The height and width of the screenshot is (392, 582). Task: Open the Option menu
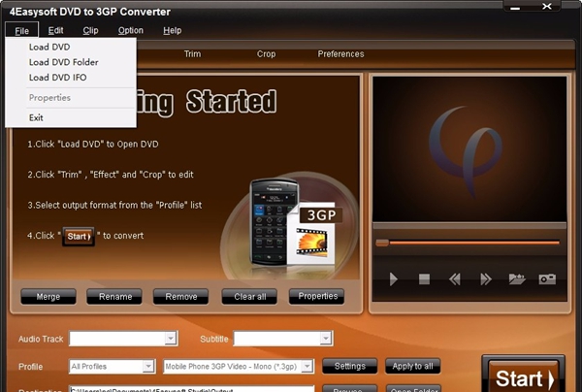click(x=131, y=30)
